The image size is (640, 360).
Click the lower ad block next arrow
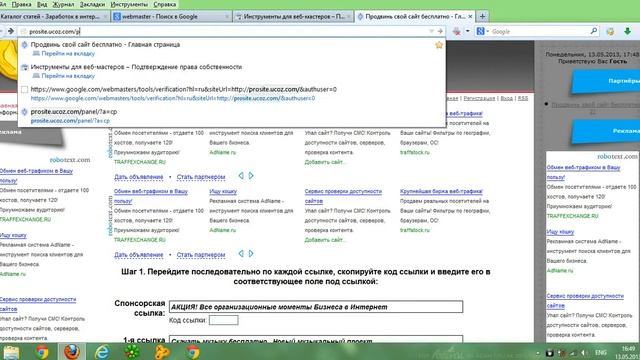pos(251,253)
